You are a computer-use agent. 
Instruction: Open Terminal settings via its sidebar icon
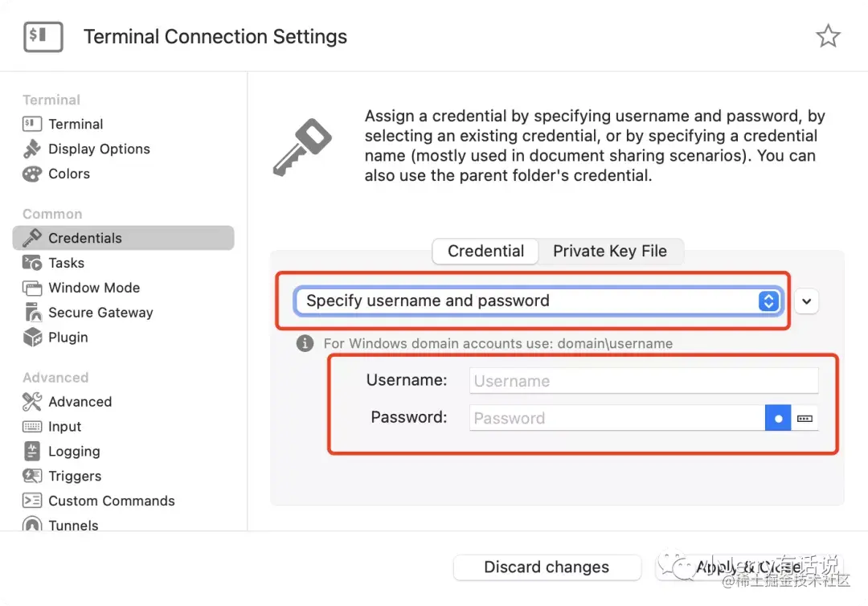click(32, 124)
